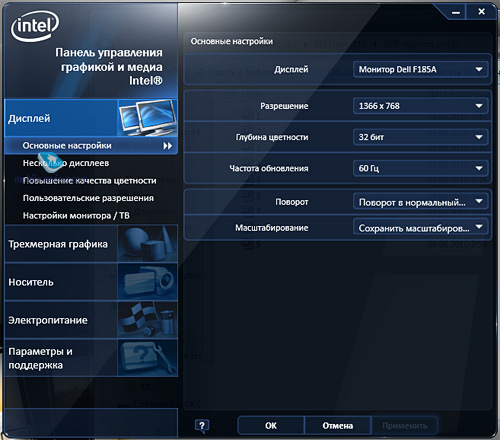Expand the Разрешение 1366 x 768 dropdown
The width and height of the screenshot is (500, 440).
[x=421, y=106]
